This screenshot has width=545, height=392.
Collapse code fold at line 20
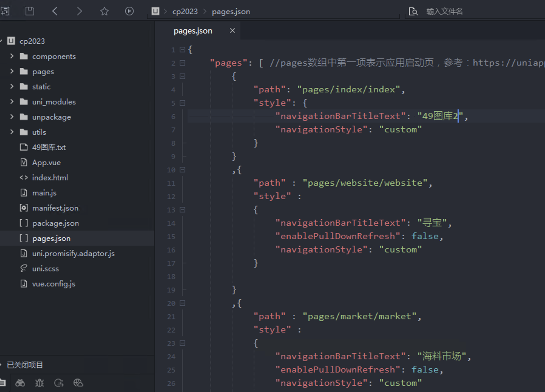coord(182,303)
